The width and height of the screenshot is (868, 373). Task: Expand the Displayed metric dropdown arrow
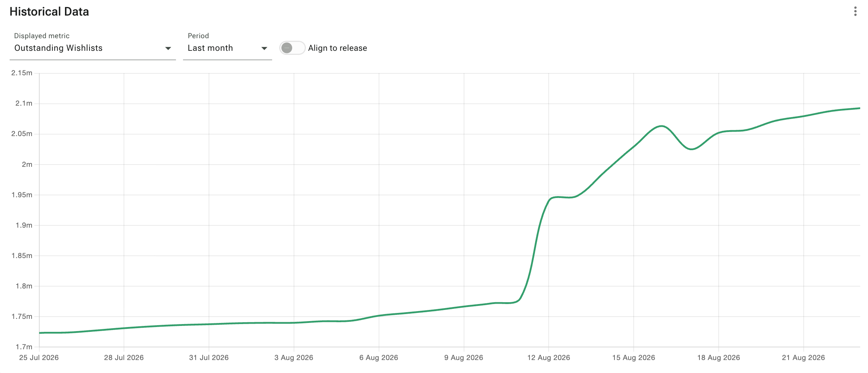click(168, 49)
